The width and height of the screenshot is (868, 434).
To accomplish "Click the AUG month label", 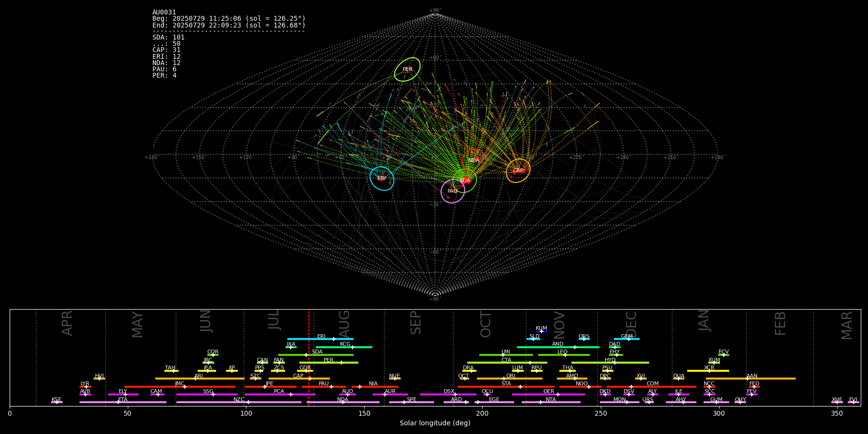I will (344, 323).
